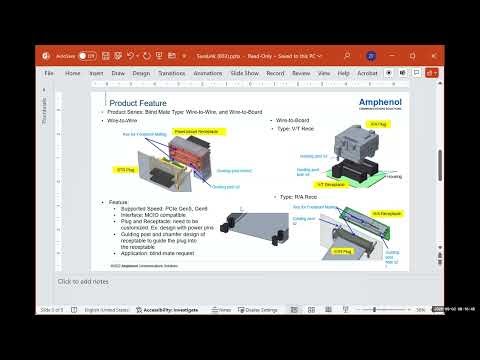Click the English (United States) language indicator
This screenshot has width=480, height=360.
tap(106, 310)
